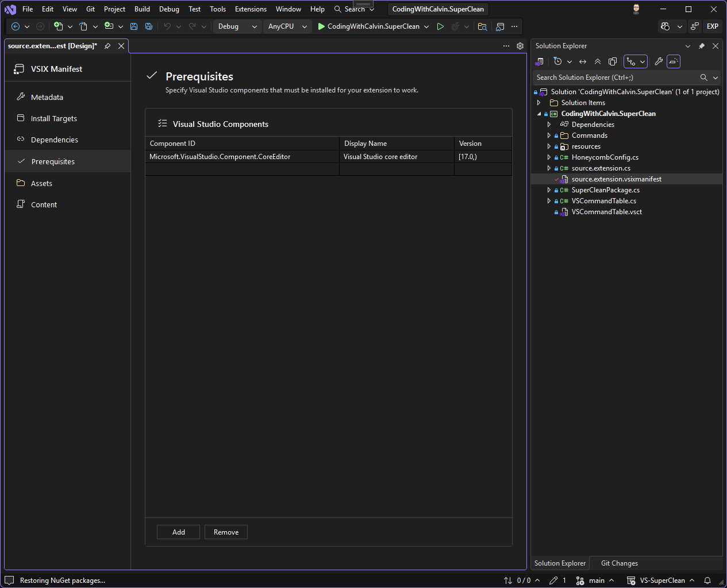Pin the source.extension manifest tab
The width and height of the screenshot is (727, 588).
(107, 46)
